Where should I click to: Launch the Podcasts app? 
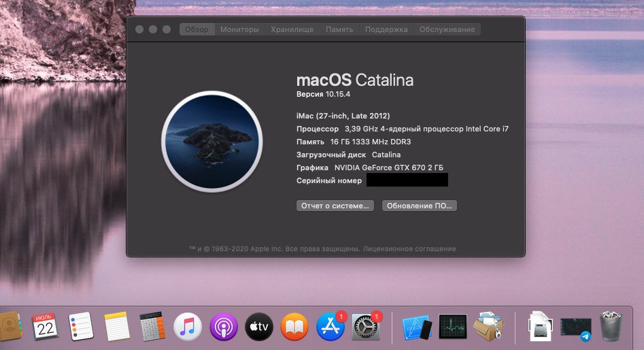coord(224,327)
